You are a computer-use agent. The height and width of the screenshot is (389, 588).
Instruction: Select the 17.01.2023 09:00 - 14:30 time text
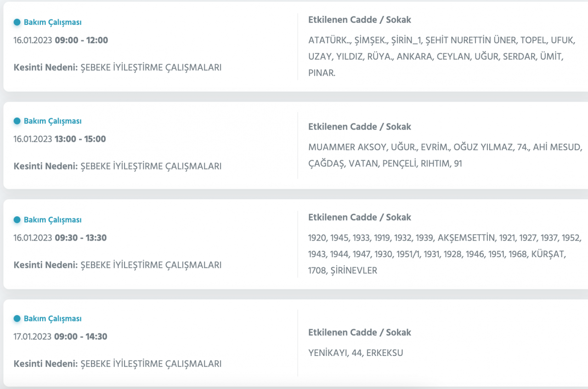coord(60,337)
